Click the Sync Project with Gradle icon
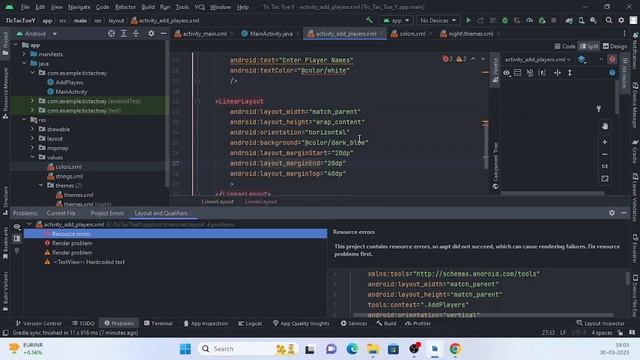The image size is (640, 360). click(x=569, y=20)
